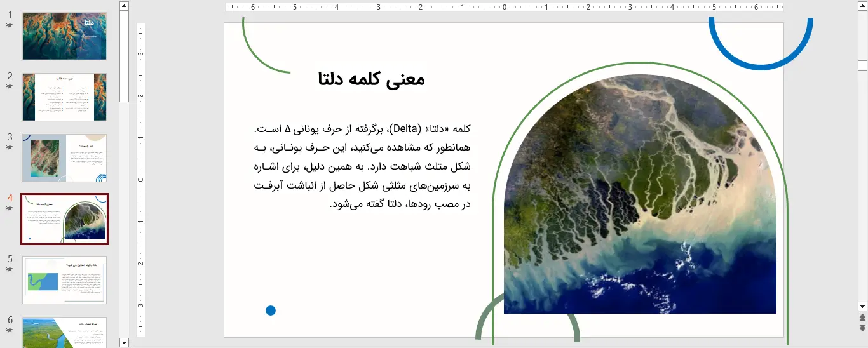Click the horizontal ruler above the slide

tap(504, 7)
